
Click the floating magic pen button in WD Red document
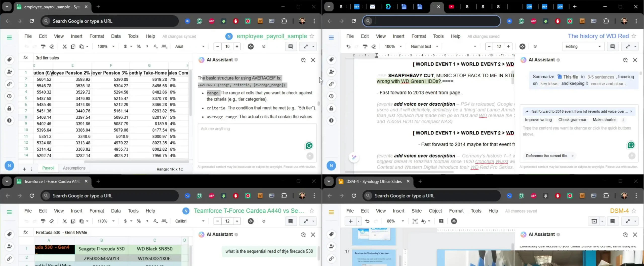[x=354, y=157]
